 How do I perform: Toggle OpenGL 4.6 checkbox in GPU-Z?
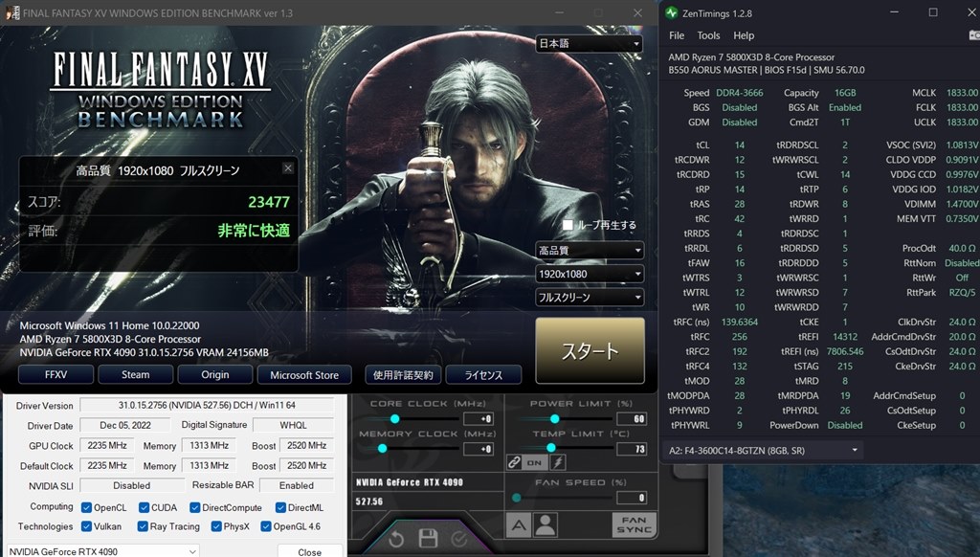[266, 526]
